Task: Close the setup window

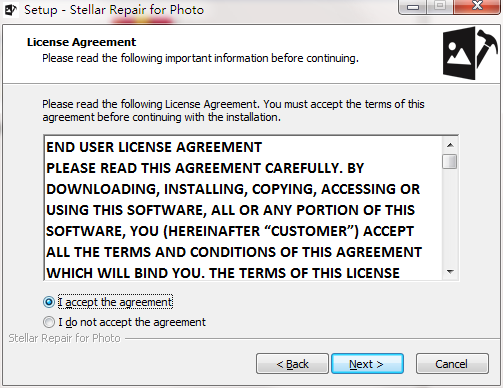Action: click(x=477, y=7)
